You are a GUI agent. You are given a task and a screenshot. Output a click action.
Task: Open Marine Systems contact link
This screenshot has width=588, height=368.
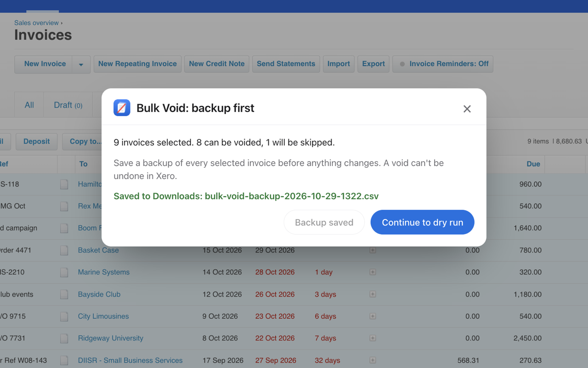104,272
